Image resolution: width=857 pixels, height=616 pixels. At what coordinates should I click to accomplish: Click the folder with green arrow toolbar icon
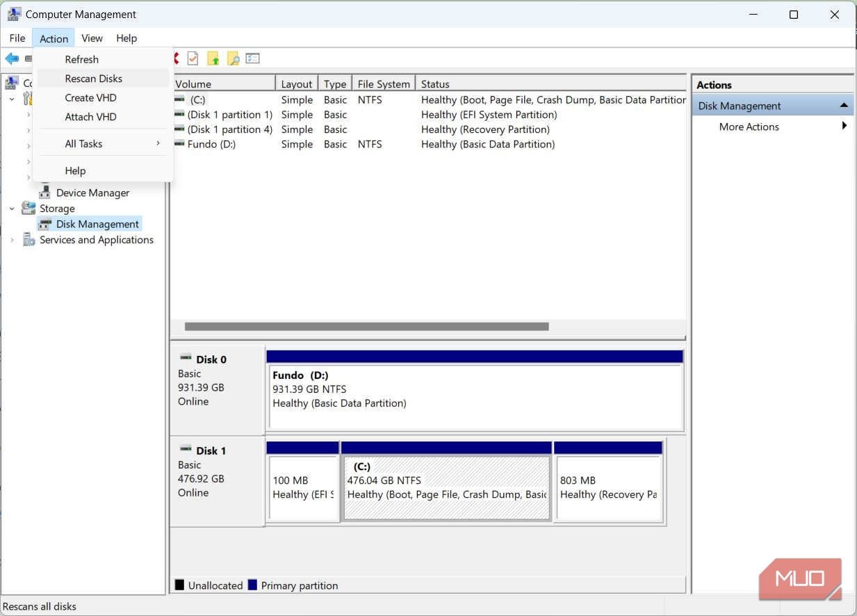(213, 59)
